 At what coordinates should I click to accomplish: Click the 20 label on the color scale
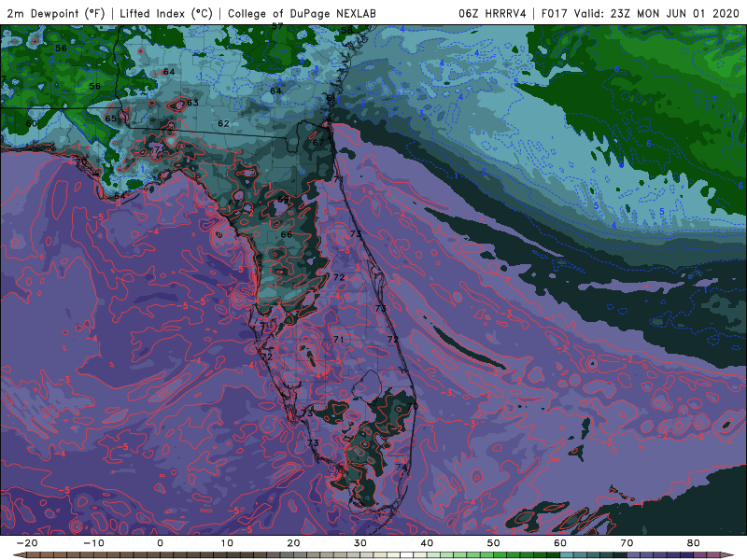tap(293, 543)
